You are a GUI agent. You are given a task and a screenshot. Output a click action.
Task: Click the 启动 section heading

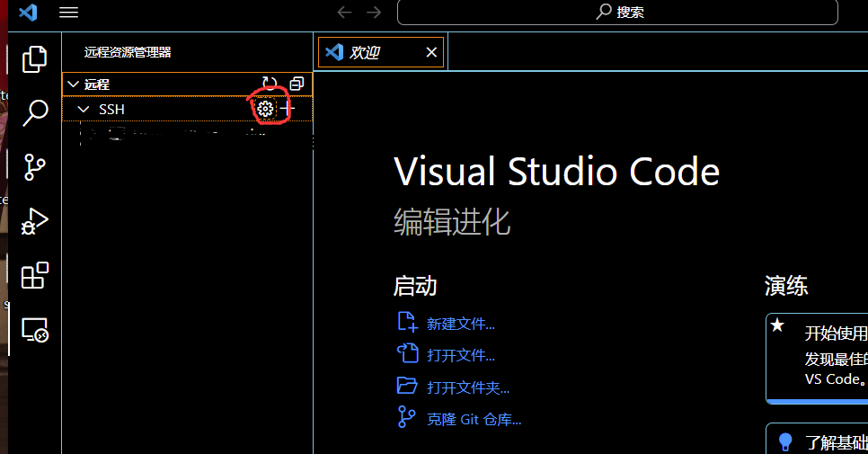coord(415,286)
